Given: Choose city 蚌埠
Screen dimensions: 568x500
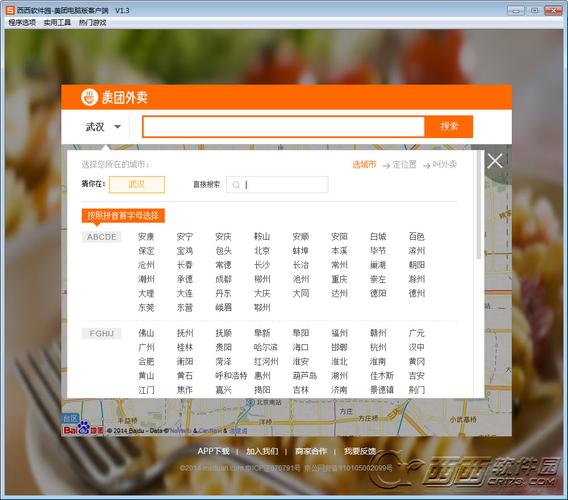Looking at the screenshot, I should [x=301, y=251].
